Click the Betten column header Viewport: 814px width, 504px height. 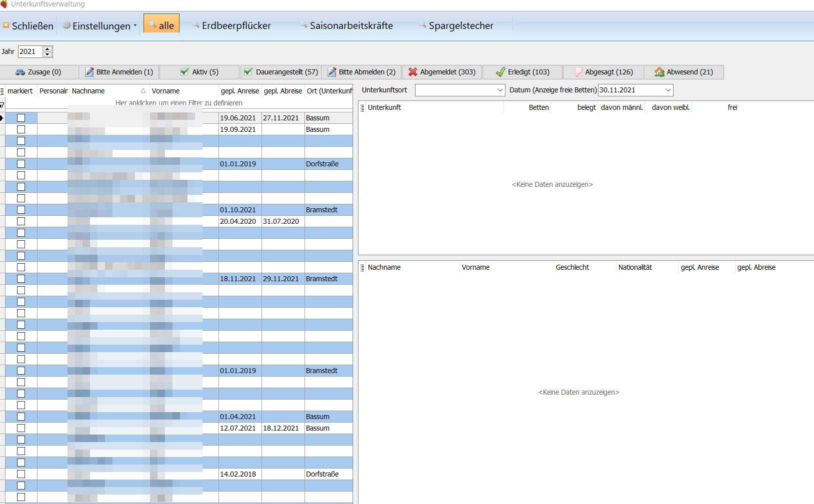(527, 107)
